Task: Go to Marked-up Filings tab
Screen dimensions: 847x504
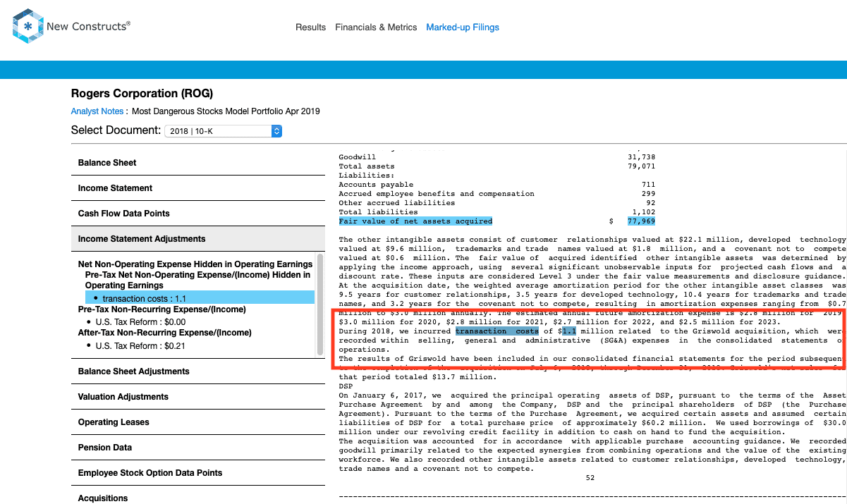Action: click(463, 27)
